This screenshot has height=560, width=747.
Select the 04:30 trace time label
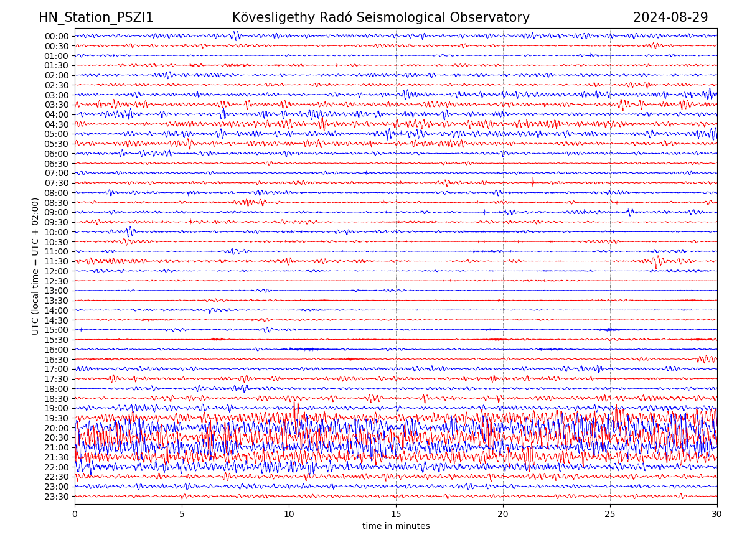click(57, 124)
